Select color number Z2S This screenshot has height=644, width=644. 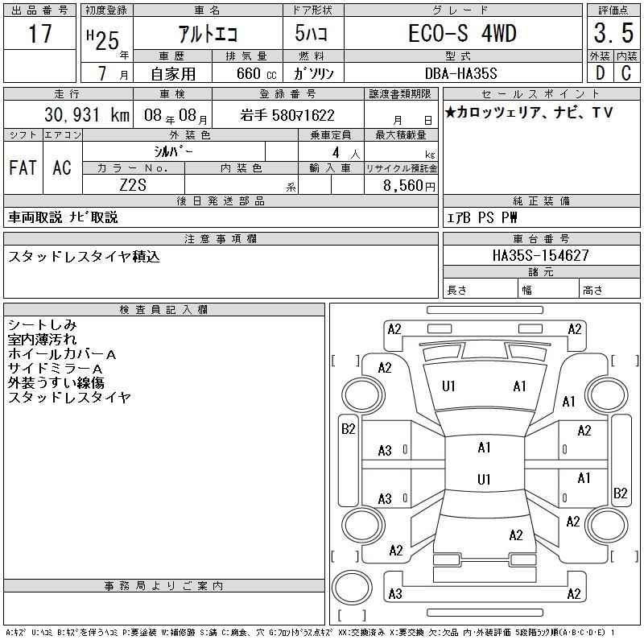[x=133, y=185]
